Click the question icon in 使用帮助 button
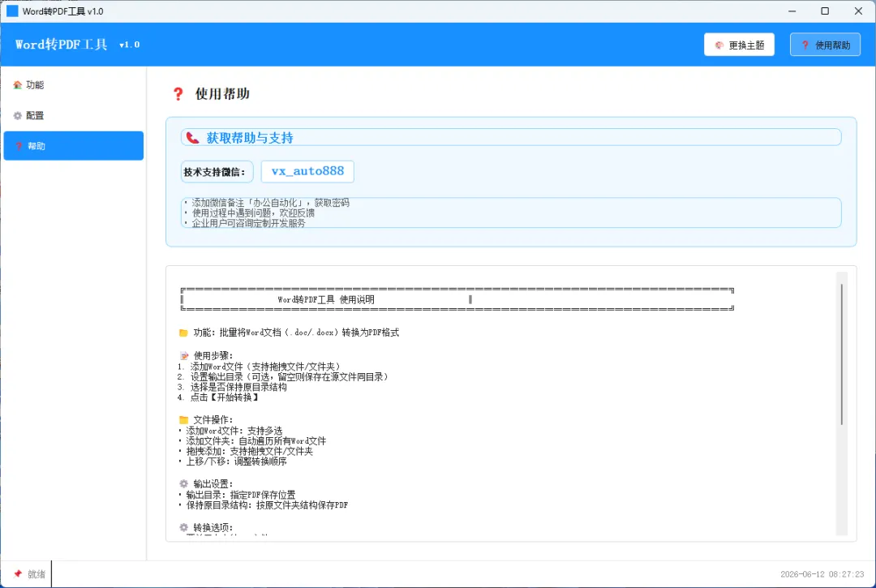Viewport: 876px width, 588px height. [805, 45]
